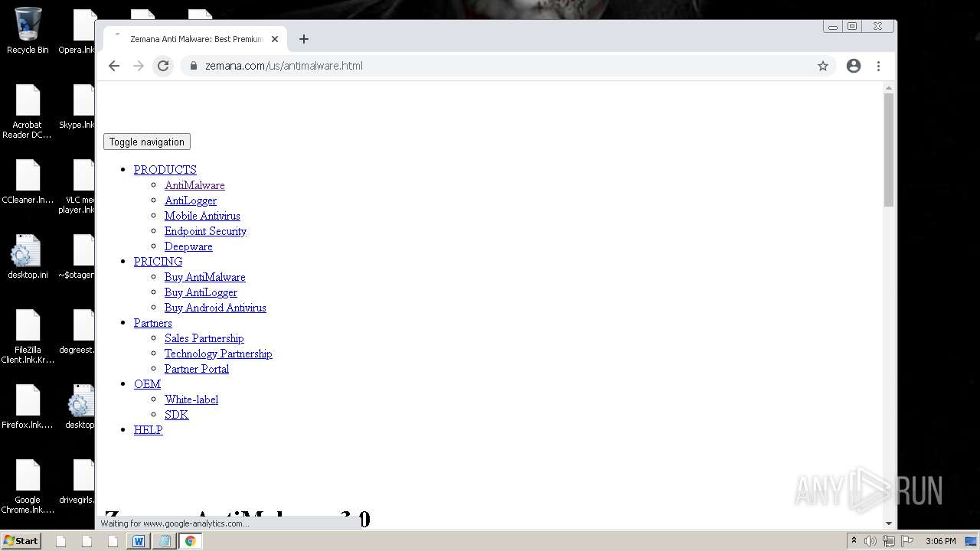Open the HELP link

149,430
